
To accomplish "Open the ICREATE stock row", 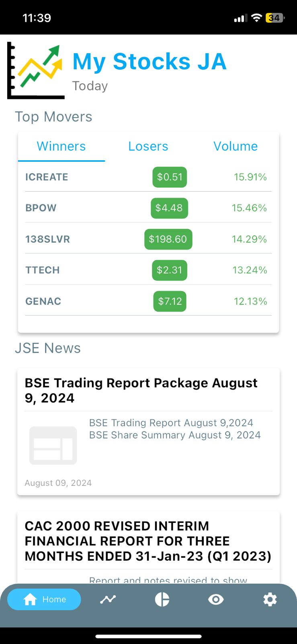I will click(47, 177).
